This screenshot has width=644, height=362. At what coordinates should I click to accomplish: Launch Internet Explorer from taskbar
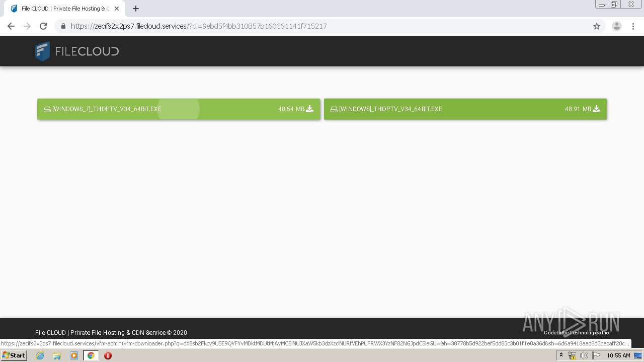click(40, 355)
